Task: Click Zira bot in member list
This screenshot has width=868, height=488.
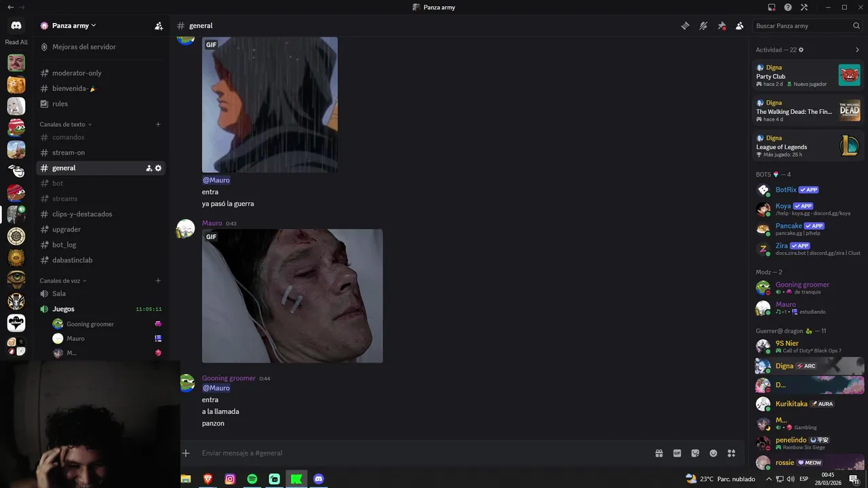Action: (x=808, y=248)
